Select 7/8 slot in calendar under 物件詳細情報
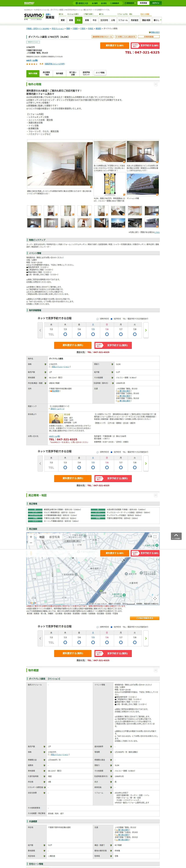The height and width of the screenshot is (868, 186). 135,334
